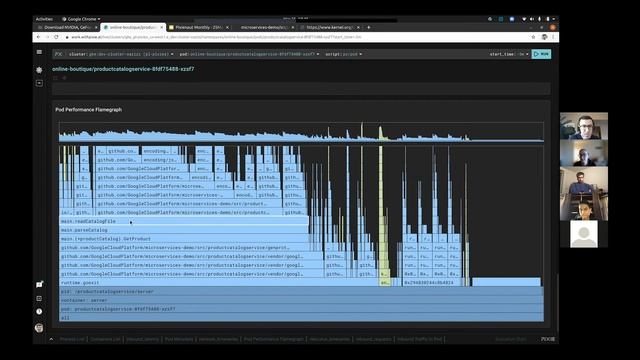Jump to Inbound Traffic to Pod widget

tap(420, 339)
